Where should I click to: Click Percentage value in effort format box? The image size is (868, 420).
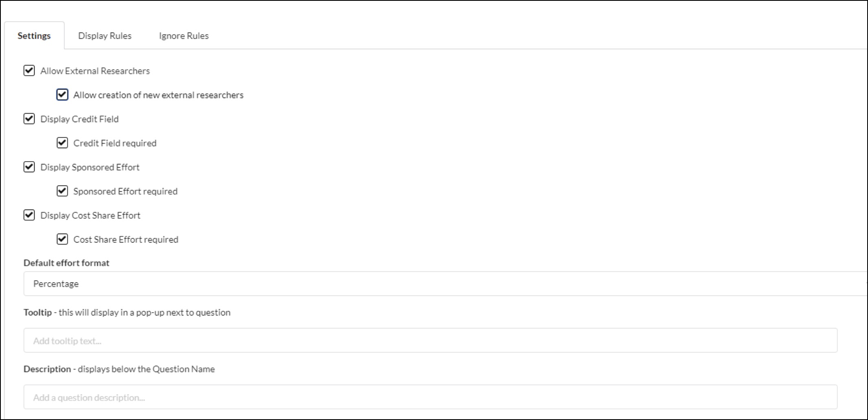pyautogui.click(x=56, y=284)
